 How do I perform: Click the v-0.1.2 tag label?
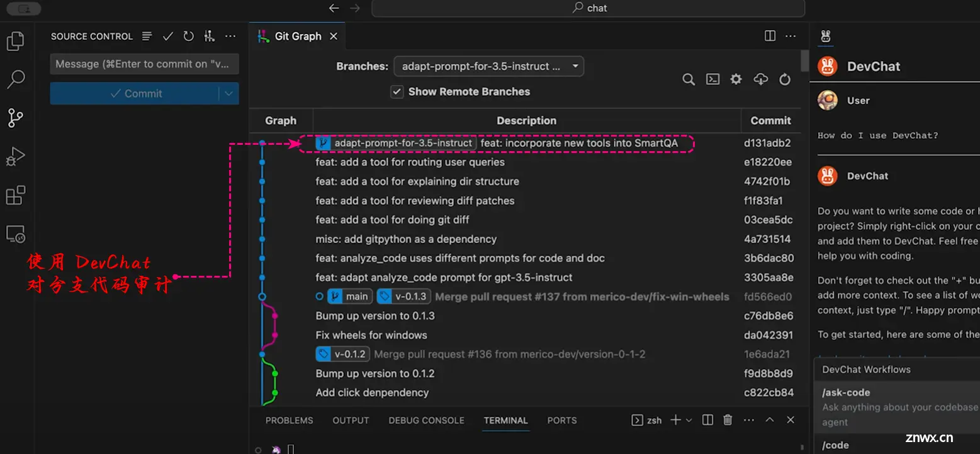click(x=342, y=354)
